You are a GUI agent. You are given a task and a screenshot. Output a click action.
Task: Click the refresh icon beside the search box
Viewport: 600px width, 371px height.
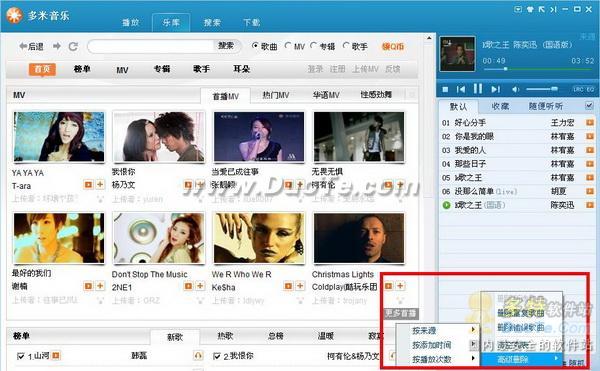click(73, 47)
